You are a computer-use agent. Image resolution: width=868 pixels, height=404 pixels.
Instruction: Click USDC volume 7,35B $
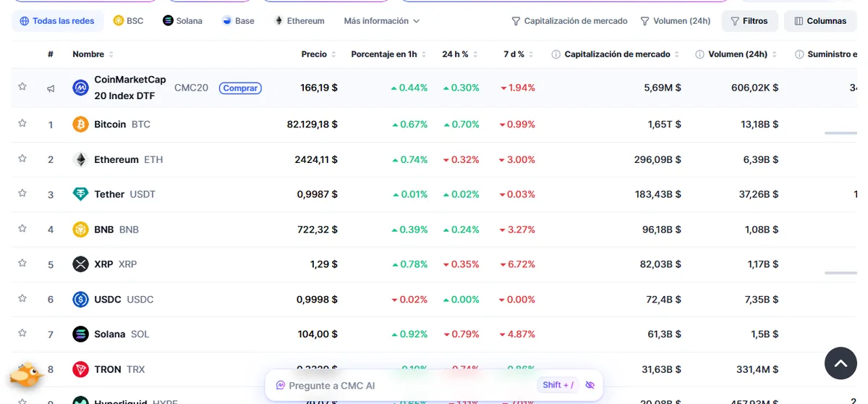coord(761,299)
